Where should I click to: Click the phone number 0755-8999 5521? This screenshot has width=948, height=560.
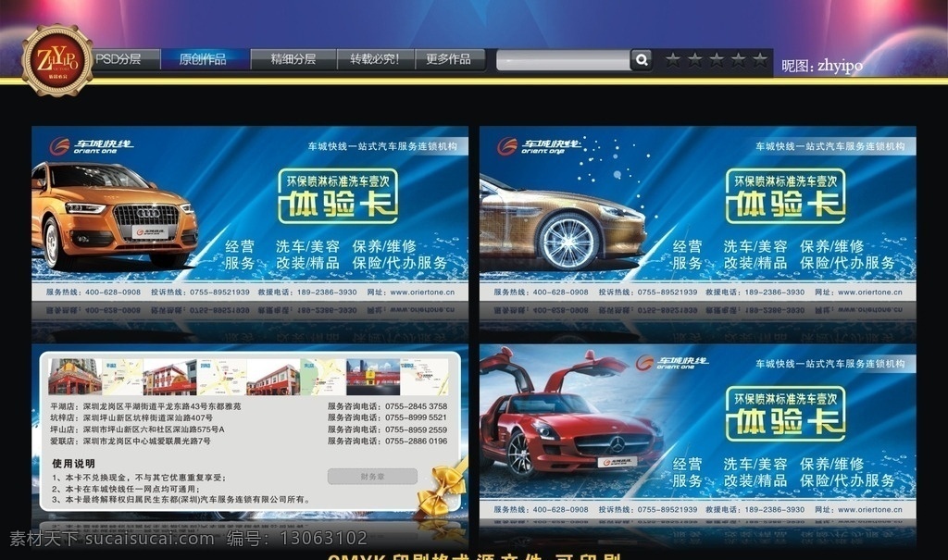tap(416, 417)
